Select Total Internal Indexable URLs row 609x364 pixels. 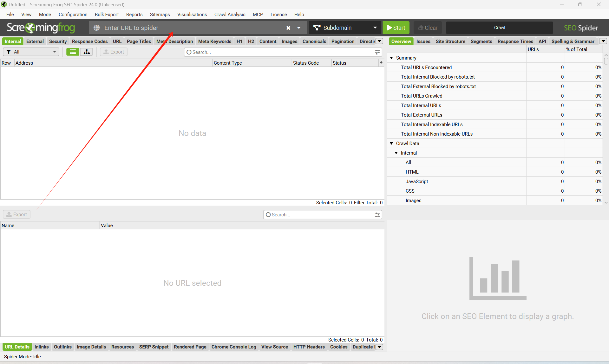click(495, 125)
